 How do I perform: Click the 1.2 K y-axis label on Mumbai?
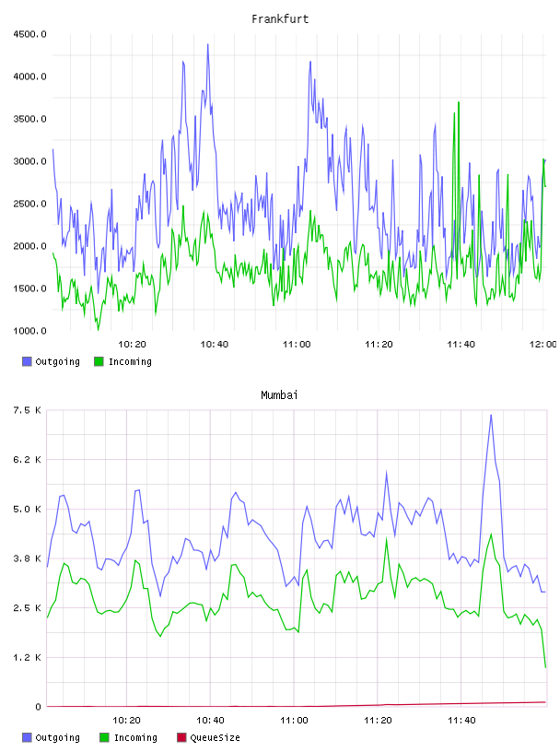[x=27, y=657]
